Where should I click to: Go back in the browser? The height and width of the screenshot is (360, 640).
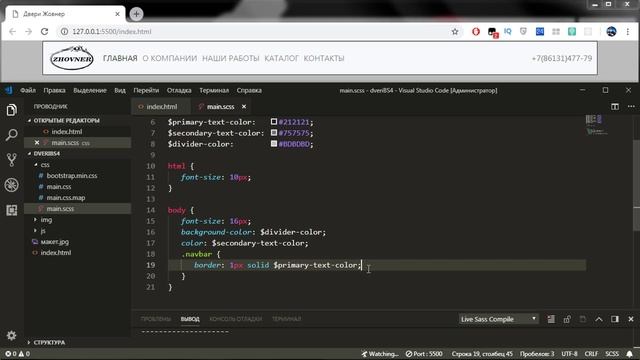12,31
